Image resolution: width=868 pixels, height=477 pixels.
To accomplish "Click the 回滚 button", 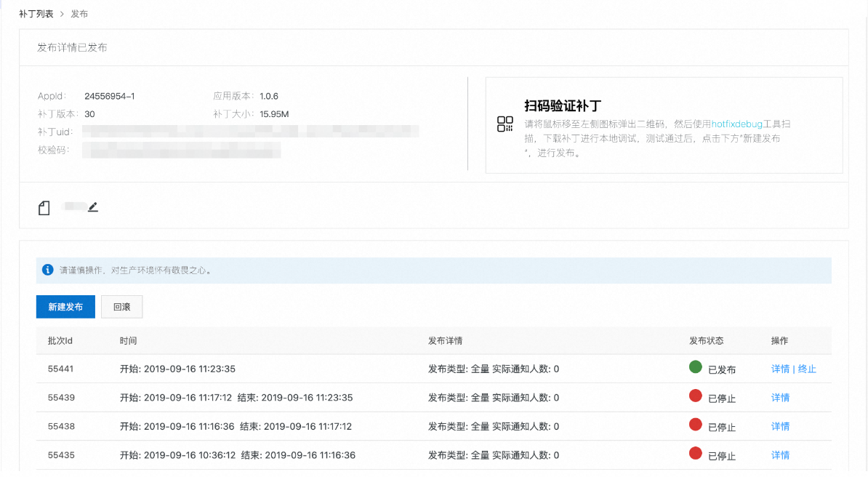I will [122, 307].
